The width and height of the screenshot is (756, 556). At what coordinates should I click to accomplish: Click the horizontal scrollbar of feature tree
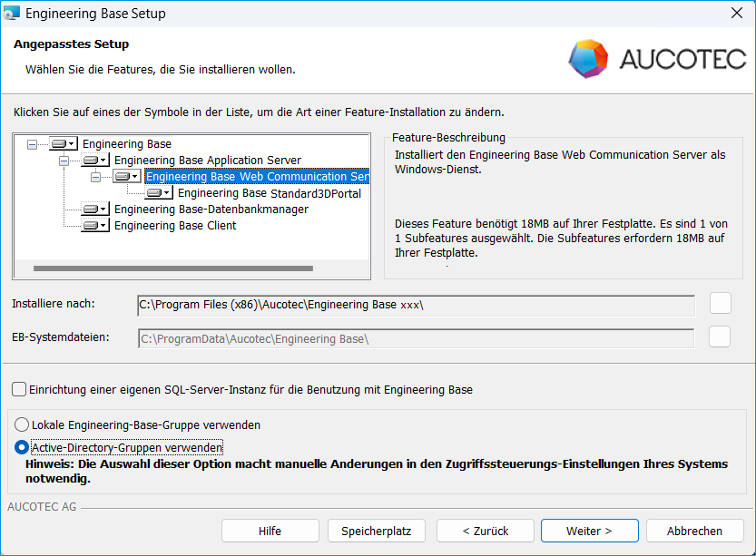point(172,268)
